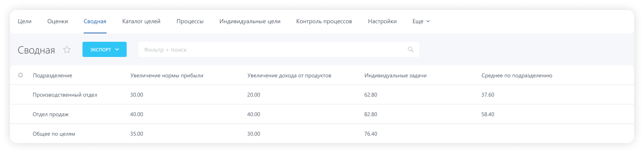Open the Еще menu dropdown
Screen dimensions: 644x153
421,21
